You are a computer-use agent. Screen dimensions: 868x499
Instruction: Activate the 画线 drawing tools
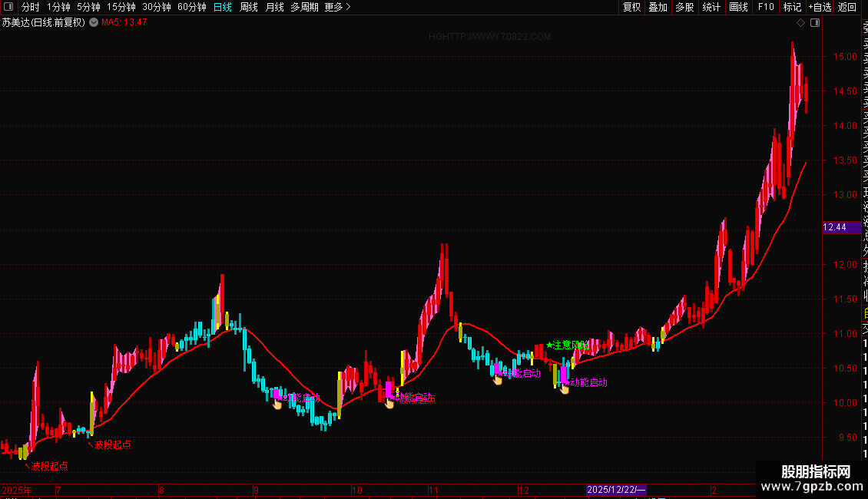click(738, 7)
